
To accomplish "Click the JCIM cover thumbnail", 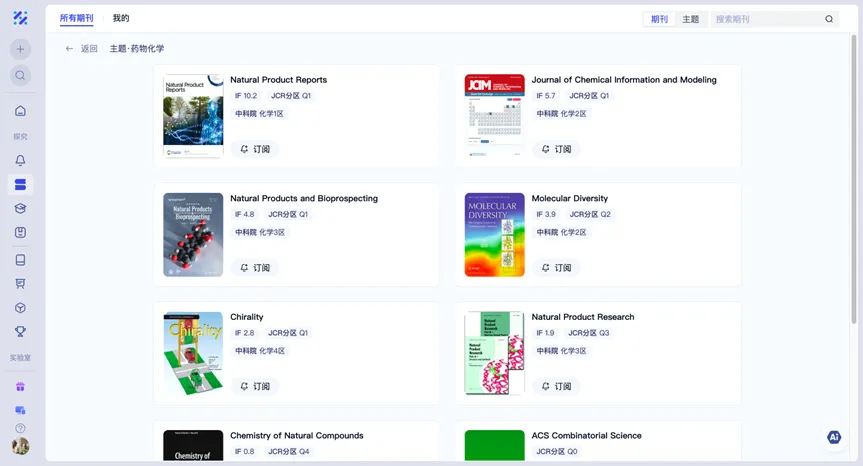I will 494,116.
